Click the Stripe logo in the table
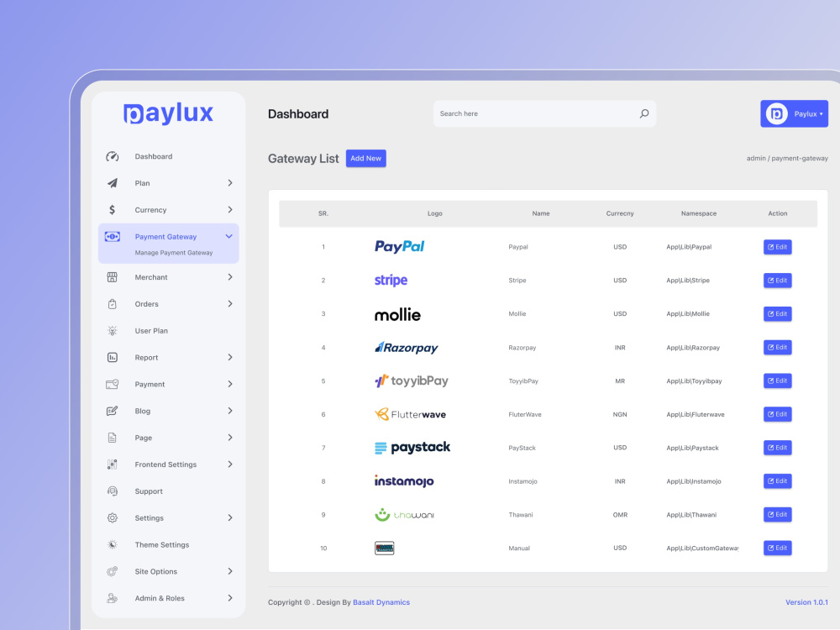The height and width of the screenshot is (630, 840). (x=391, y=281)
